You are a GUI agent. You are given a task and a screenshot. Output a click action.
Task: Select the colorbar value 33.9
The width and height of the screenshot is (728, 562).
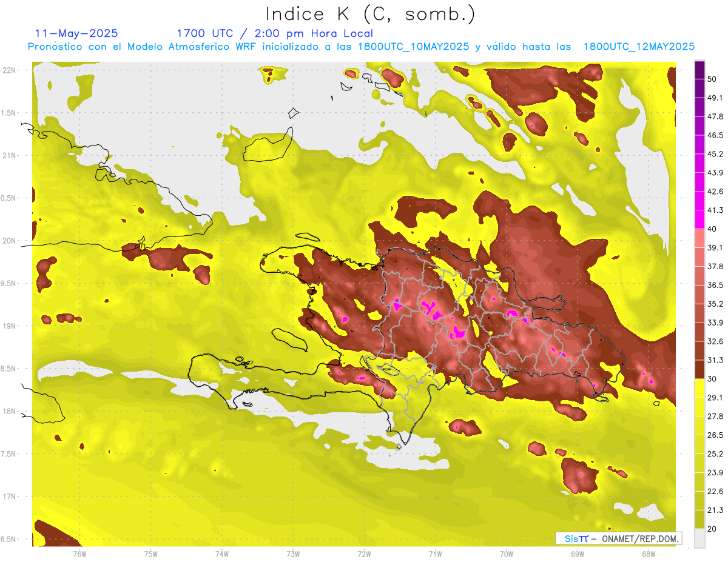715,323
